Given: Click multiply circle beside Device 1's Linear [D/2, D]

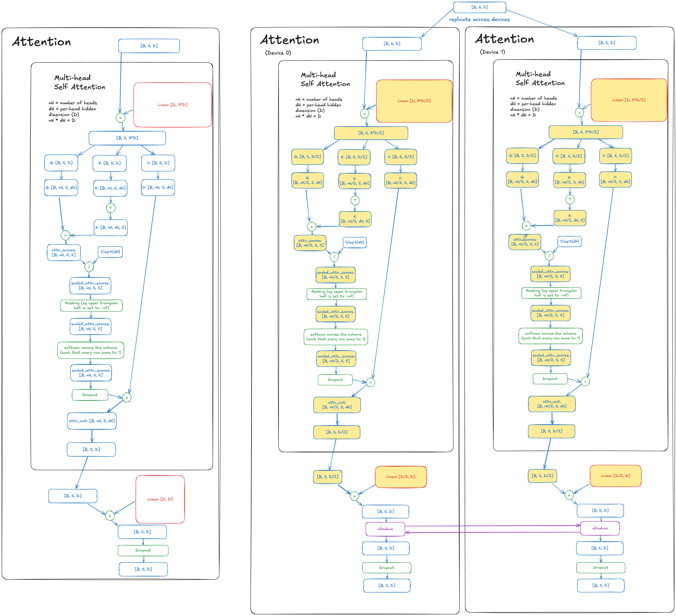Looking at the screenshot, I should coord(569,495).
